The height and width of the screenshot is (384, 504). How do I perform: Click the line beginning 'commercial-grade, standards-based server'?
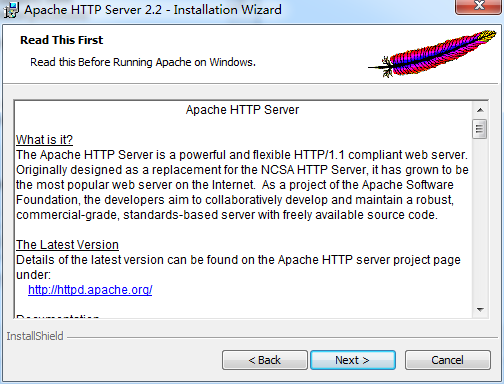(227, 215)
